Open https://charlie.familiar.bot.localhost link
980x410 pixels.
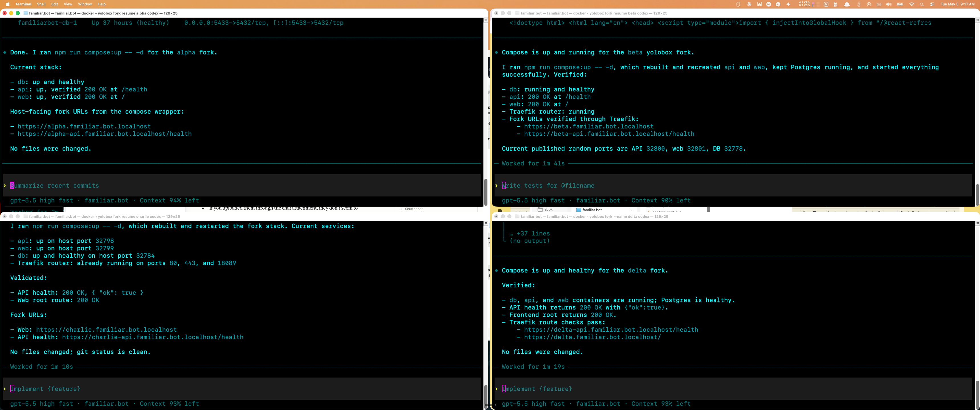(107, 330)
